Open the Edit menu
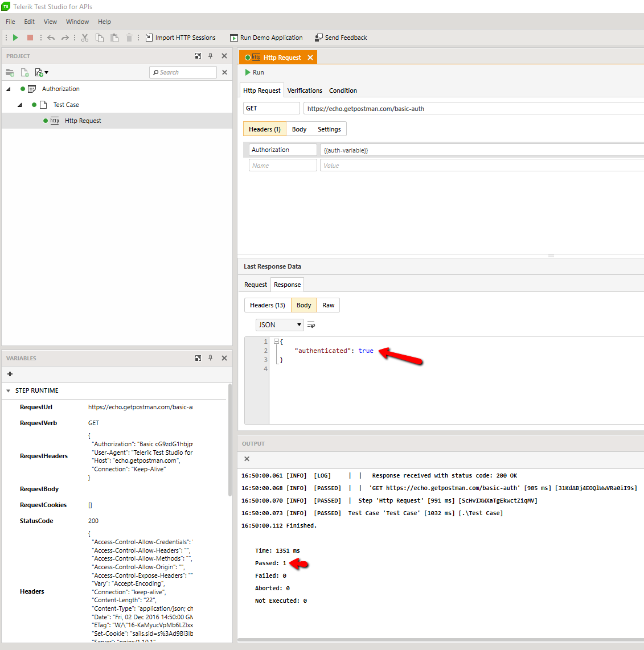Image resolution: width=644 pixels, height=650 pixels. (x=29, y=22)
